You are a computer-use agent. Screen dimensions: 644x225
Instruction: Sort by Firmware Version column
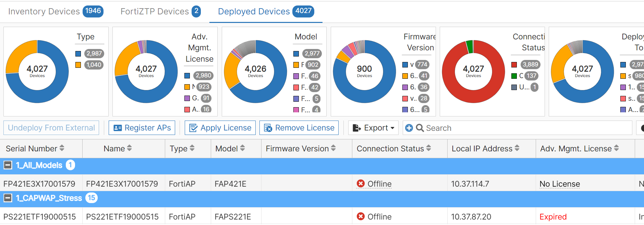pos(333,148)
